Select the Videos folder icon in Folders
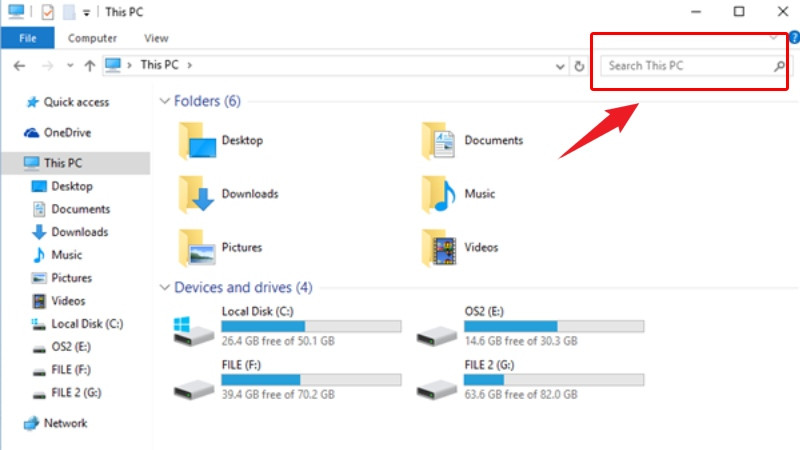Image resolution: width=800 pixels, height=450 pixels. (x=439, y=248)
